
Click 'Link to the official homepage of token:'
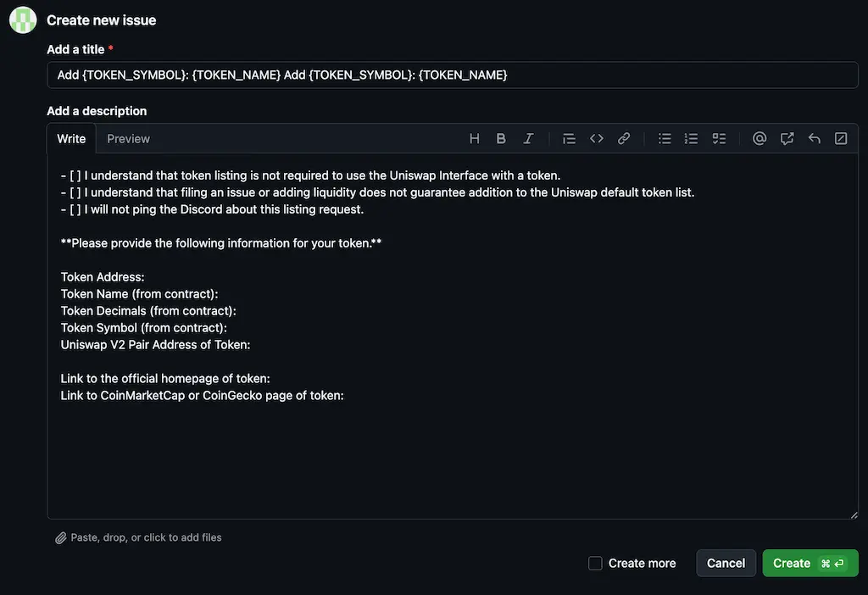[x=165, y=379]
